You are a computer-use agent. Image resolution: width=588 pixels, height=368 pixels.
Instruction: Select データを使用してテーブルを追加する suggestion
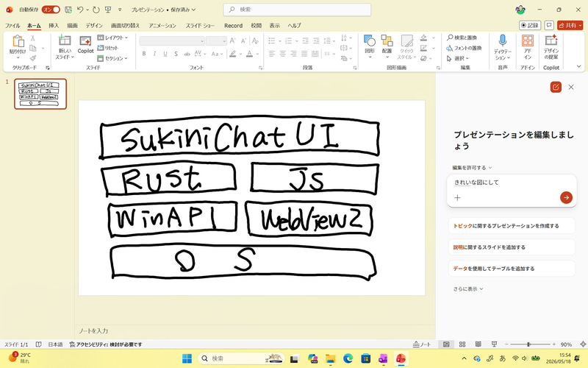click(x=512, y=269)
